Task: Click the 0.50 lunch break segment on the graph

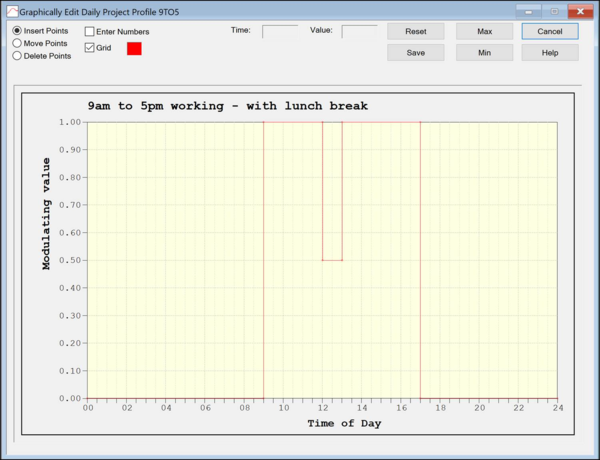Action: click(x=332, y=260)
